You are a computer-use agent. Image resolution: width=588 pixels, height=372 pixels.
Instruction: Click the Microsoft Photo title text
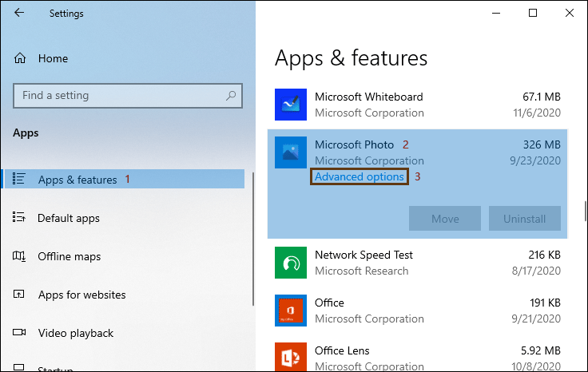[x=355, y=145]
